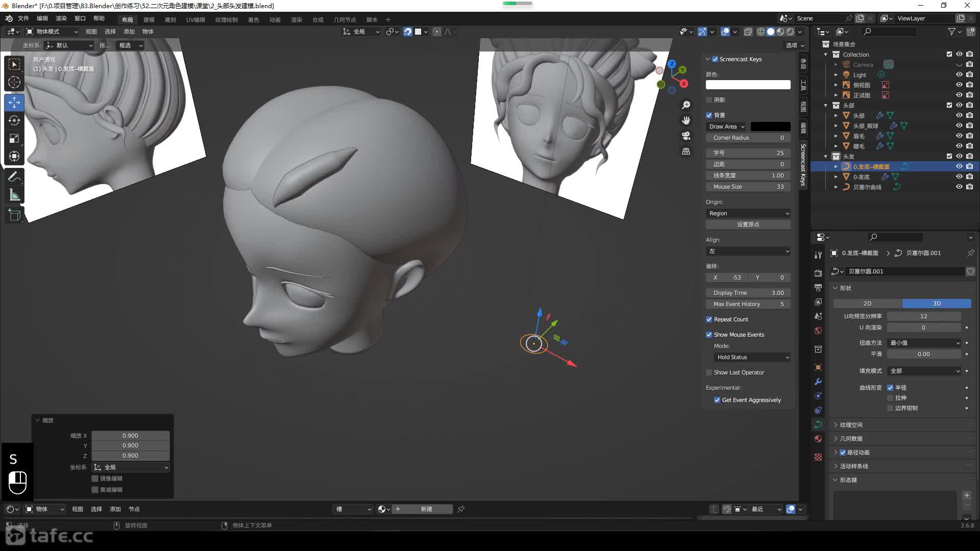Activate the Transform tool
The height and width of the screenshot is (551, 980).
[x=14, y=156]
